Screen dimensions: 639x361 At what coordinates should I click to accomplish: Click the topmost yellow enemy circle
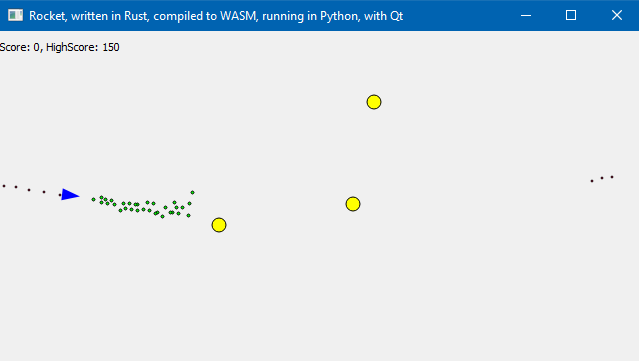coord(374,102)
